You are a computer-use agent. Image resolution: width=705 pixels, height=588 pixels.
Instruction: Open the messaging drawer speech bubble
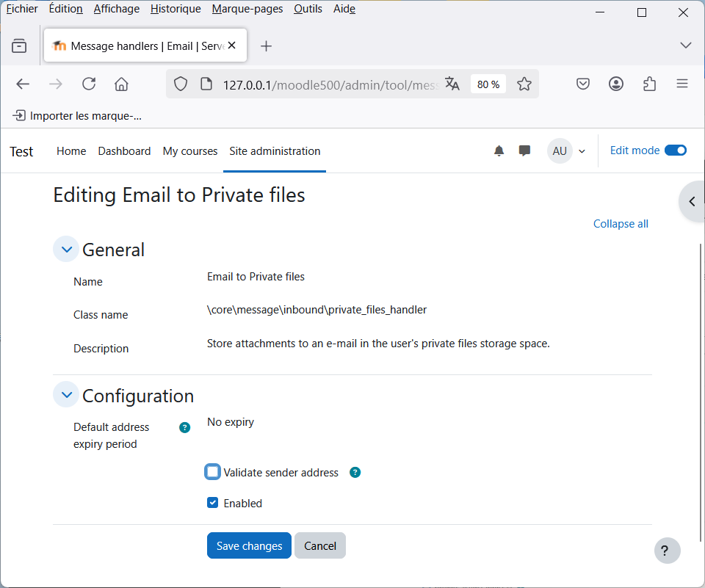tap(524, 150)
